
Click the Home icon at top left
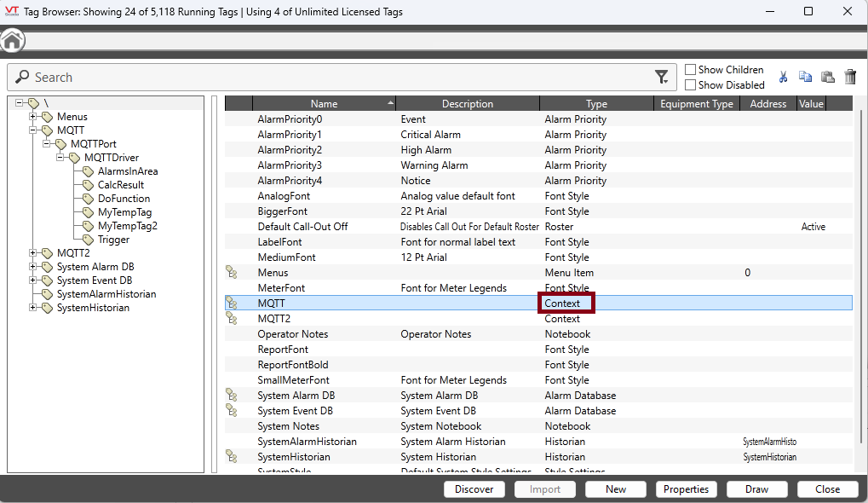pos(12,41)
